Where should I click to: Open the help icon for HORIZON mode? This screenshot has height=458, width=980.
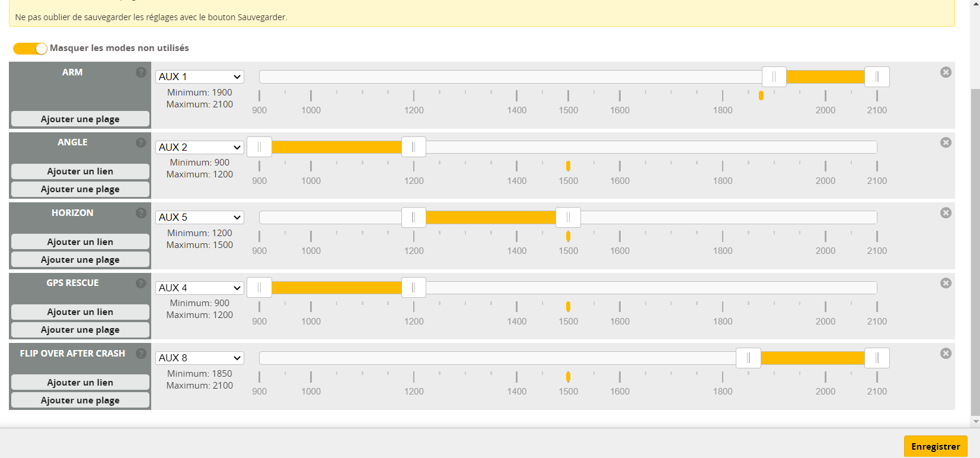(141, 213)
